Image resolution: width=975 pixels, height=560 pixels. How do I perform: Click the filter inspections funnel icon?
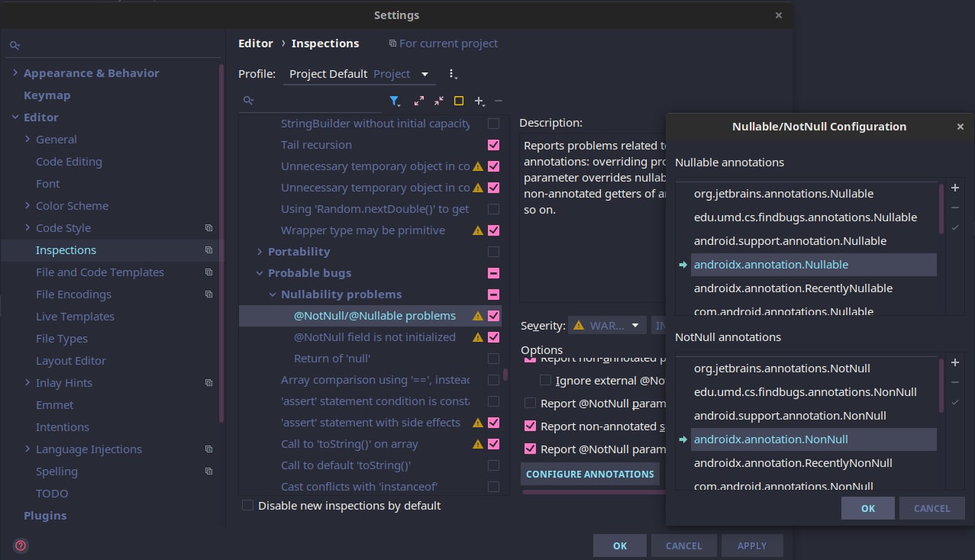(394, 101)
